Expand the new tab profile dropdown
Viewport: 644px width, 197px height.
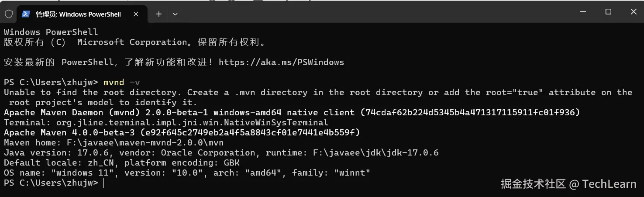(x=175, y=14)
